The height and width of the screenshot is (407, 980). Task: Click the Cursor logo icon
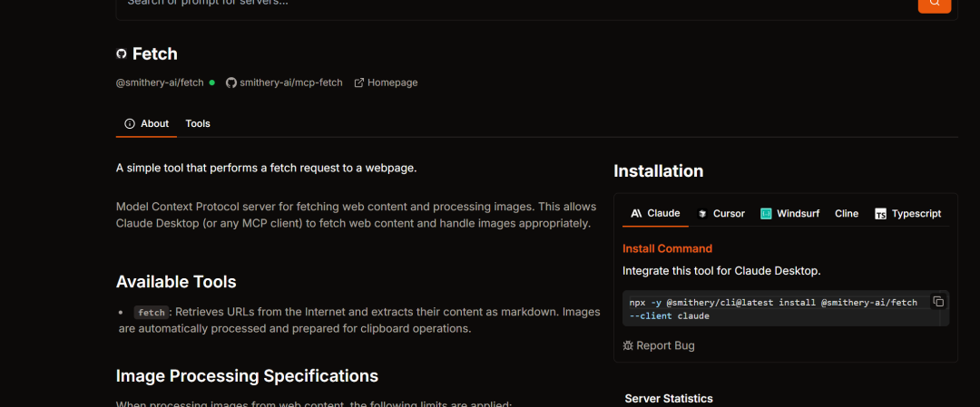coord(702,214)
